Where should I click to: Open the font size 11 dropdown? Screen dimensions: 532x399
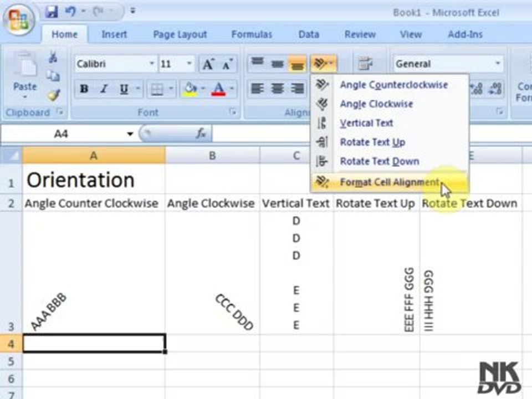click(190, 63)
